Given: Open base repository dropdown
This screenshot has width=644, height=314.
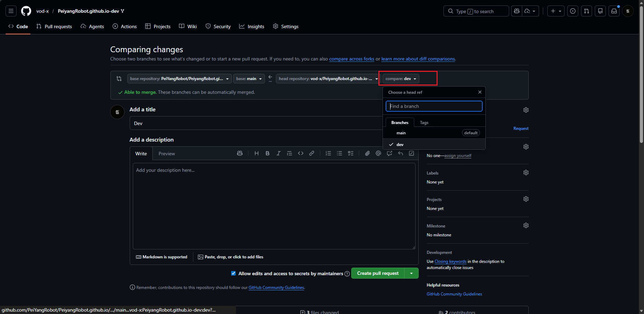Looking at the screenshot, I should 179,79.
